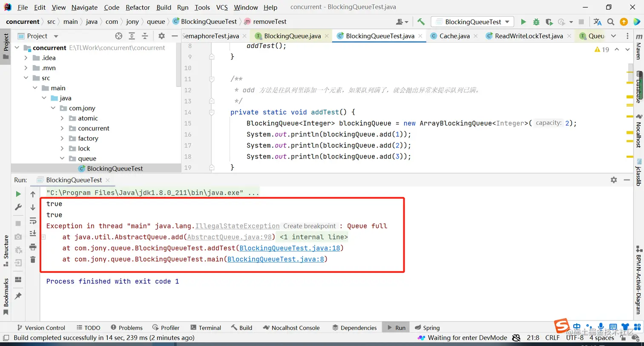Jump to previous highlighted error arrow

point(617,50)
